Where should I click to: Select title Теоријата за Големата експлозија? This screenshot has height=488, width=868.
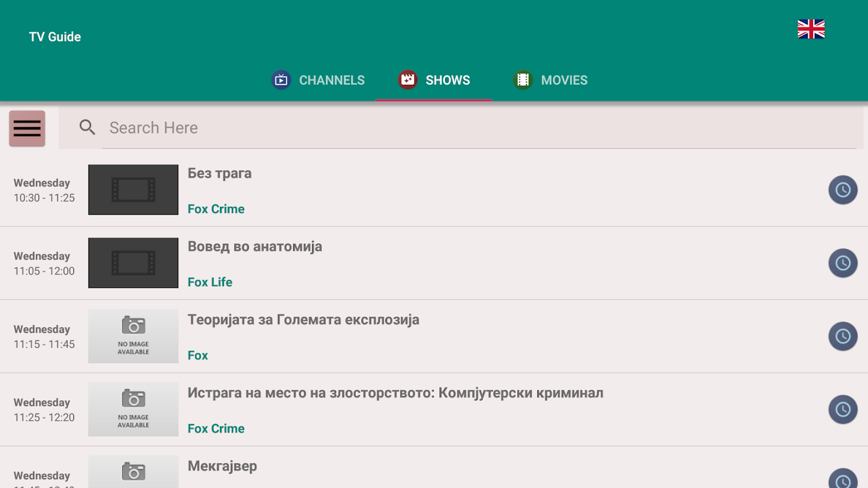303,320
